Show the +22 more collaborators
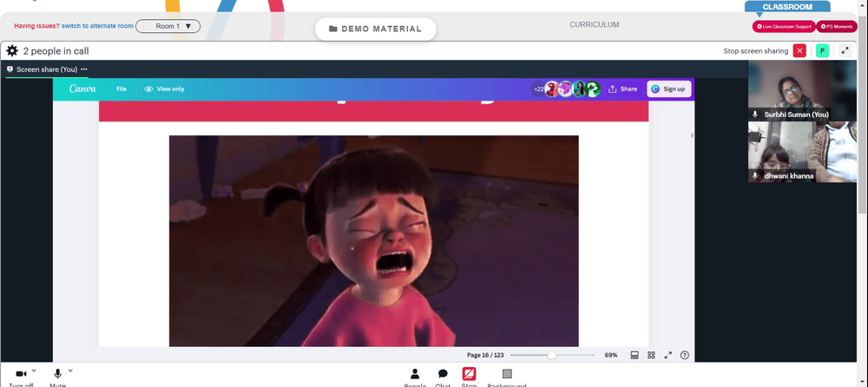868x387 pixels. coord(538,89)
